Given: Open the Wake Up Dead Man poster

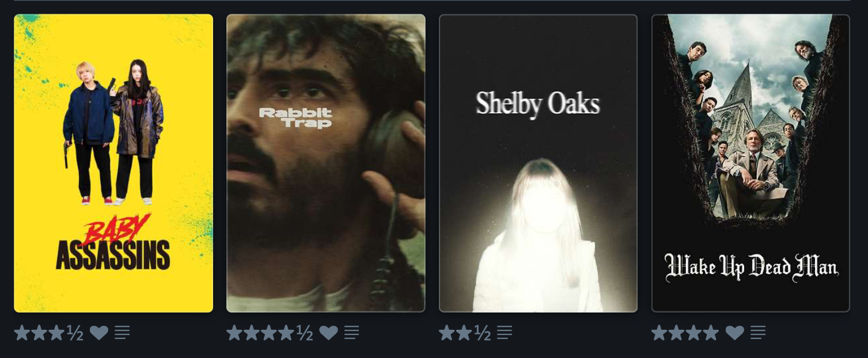Looking at the screenshot, I should click(x=751, y=163).
